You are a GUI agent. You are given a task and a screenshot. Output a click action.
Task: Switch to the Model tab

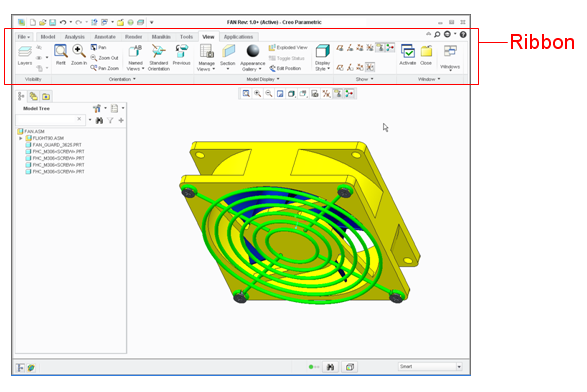[48, 37]
